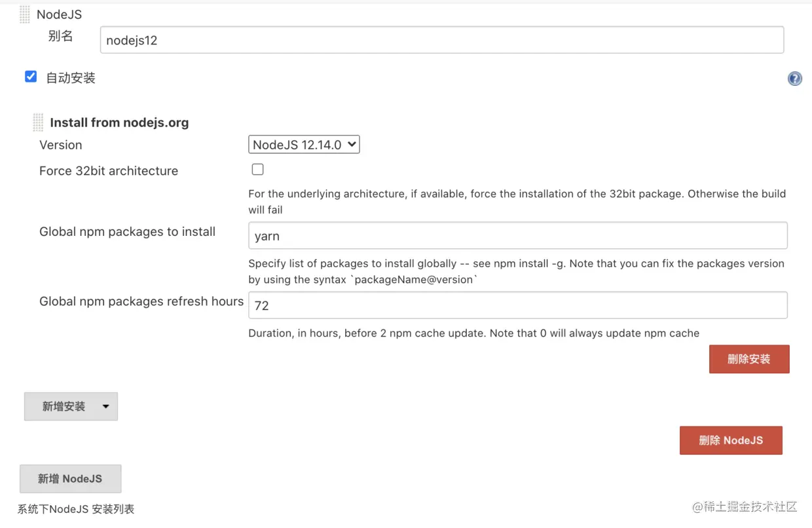Click the 删除安装 button

(x=749, y=359)
